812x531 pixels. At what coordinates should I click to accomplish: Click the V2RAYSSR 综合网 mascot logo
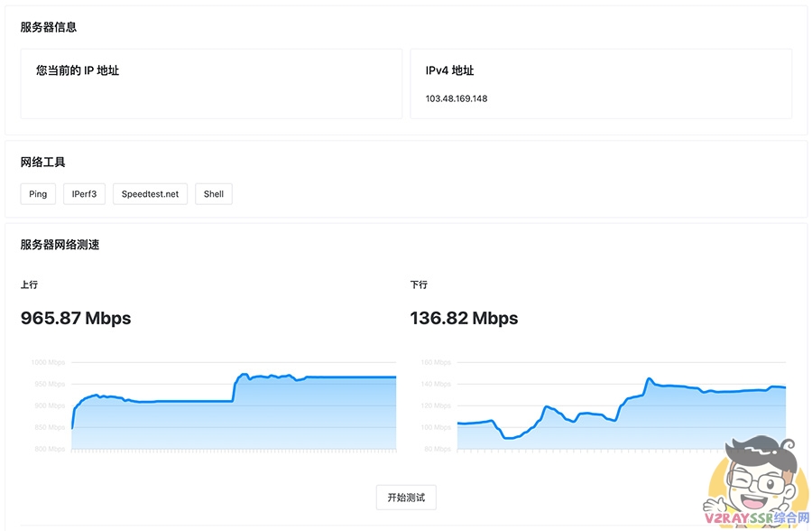[760, 479]
